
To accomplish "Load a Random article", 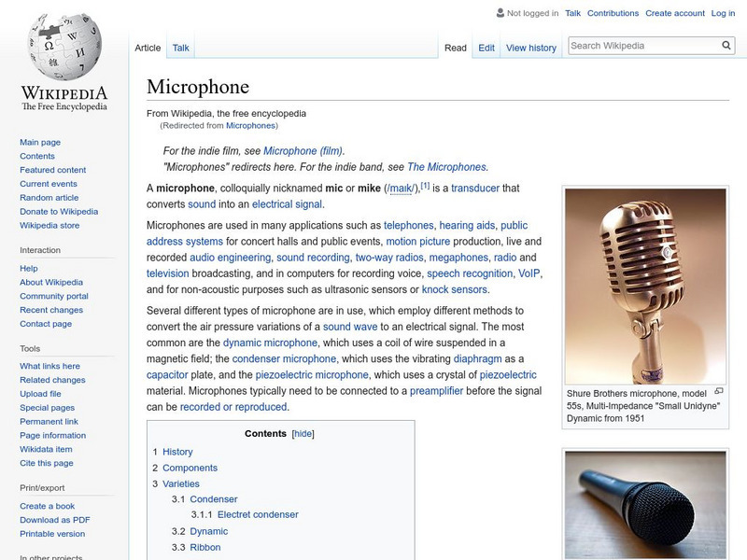I will coord(49,197).
